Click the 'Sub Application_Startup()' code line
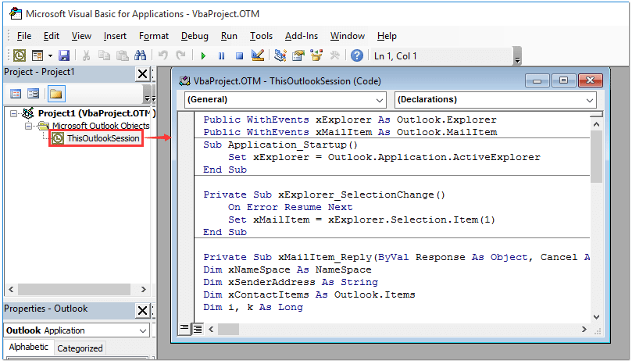Screen dimensions: 632x364 [280, 145]
